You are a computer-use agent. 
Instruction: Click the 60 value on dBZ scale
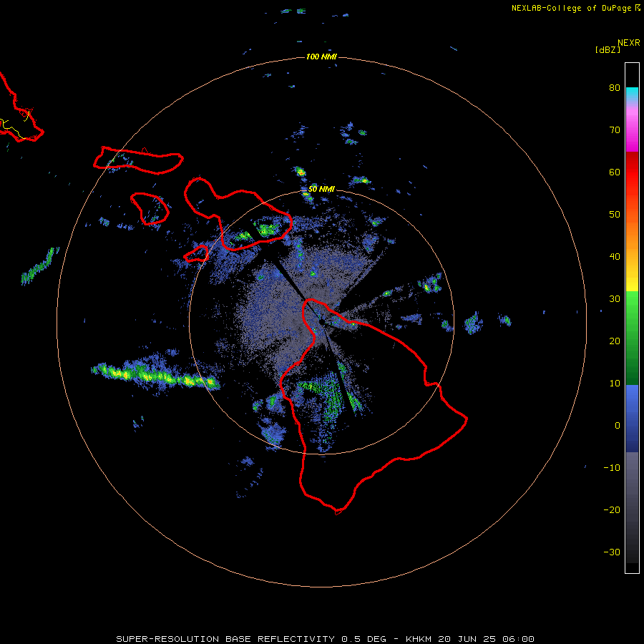pos(615,172)
